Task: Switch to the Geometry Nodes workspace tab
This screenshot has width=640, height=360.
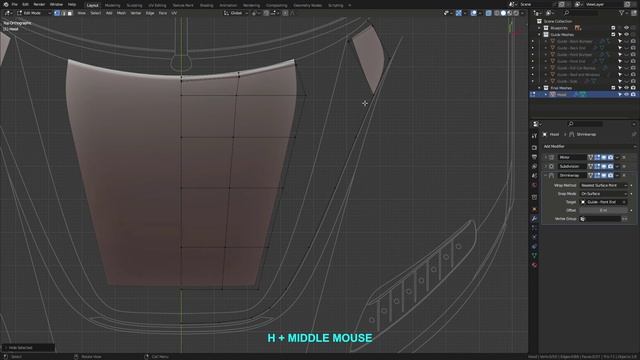Action: [307, 5]
